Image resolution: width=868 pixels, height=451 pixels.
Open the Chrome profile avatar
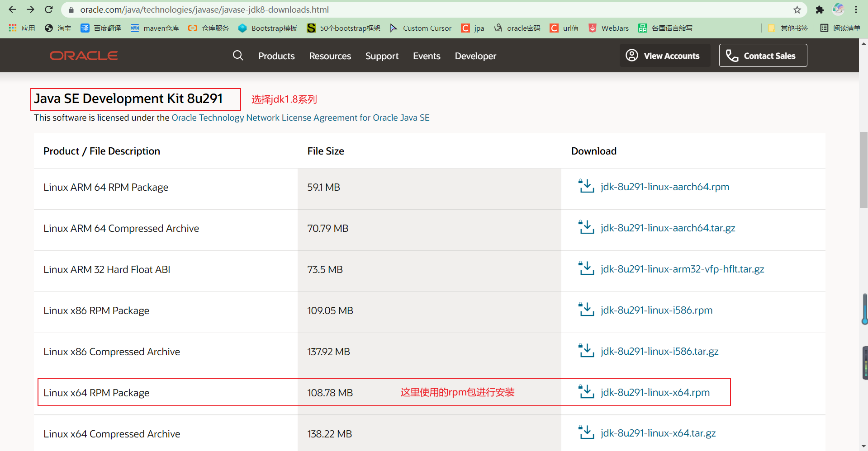pos(838,9)
